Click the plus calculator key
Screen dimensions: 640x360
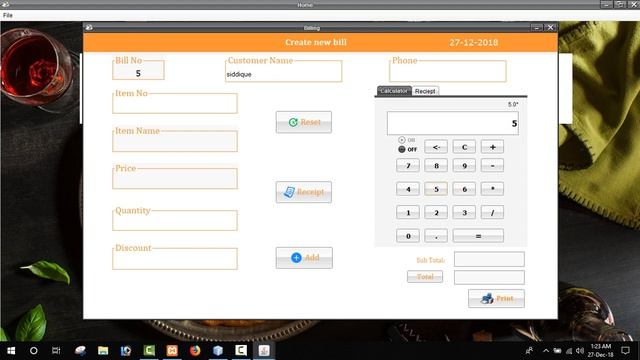[492, 147]
